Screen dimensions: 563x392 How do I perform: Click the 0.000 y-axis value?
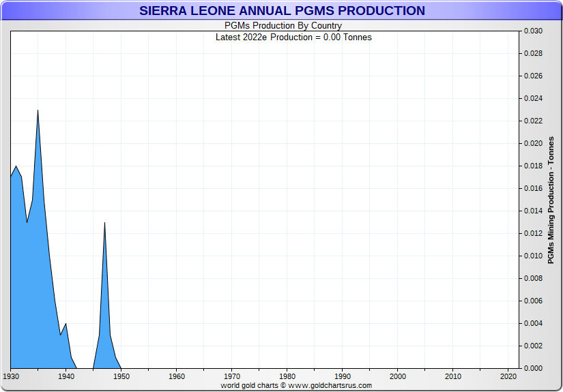click(533, 368)
